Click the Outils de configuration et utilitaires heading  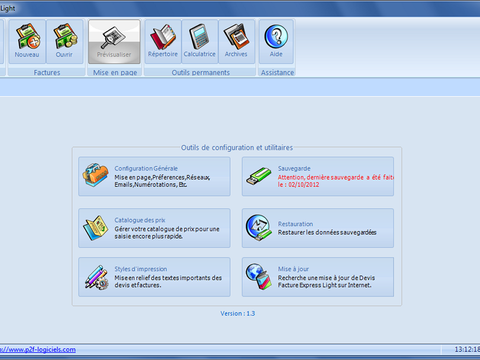[x=237, y=147]
